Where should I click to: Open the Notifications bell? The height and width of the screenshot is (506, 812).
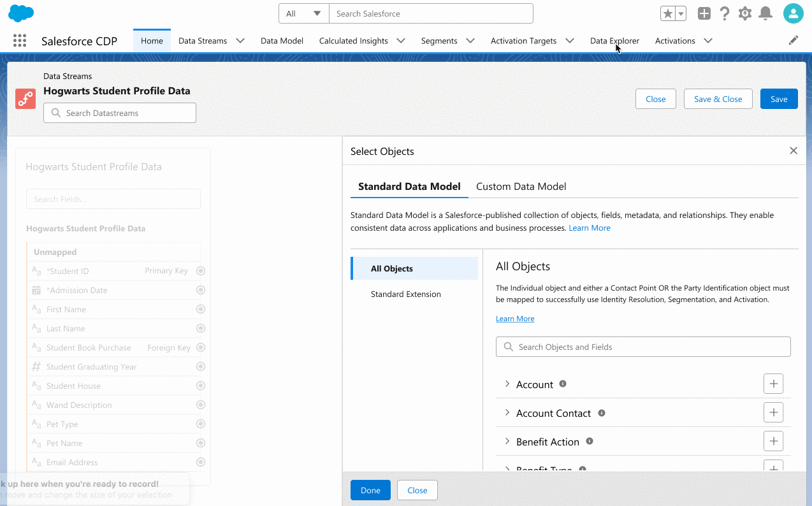[765, 13]
